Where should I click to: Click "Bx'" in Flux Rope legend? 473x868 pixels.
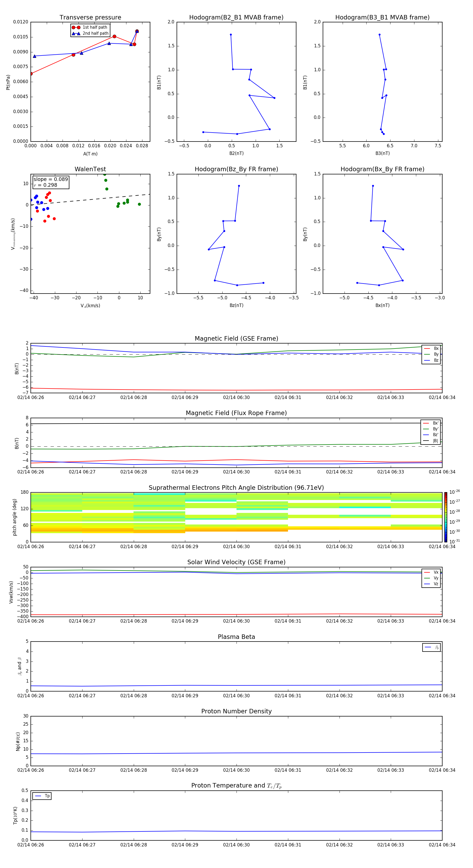(436, 423)
